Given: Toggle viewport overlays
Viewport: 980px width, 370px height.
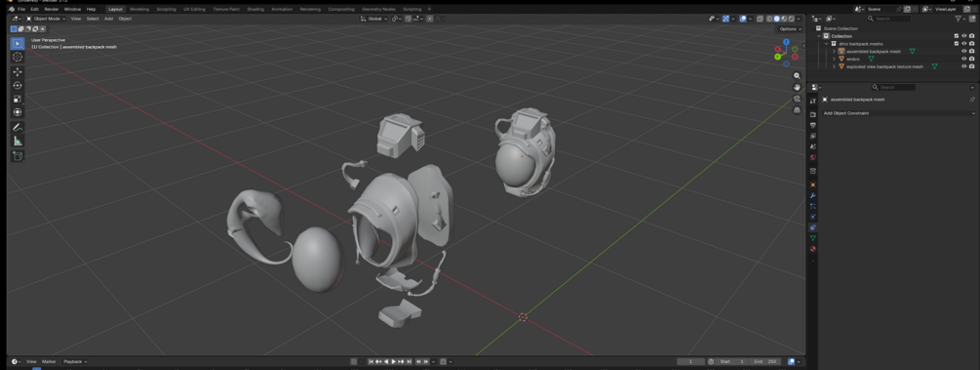Looking at the screenshot, I should pos(743,19).
